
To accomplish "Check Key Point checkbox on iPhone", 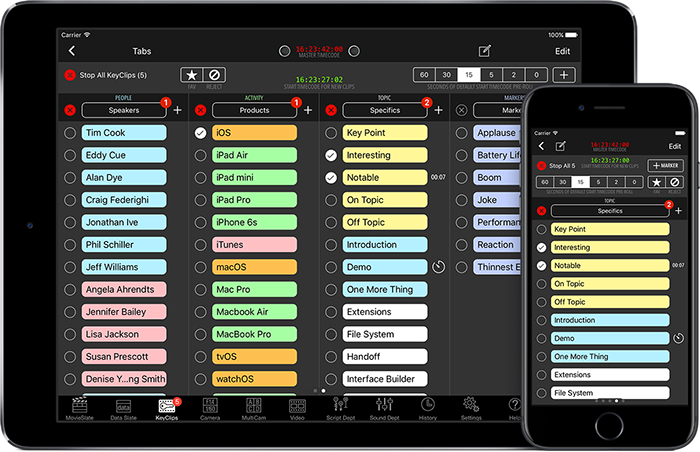I will click(542, 229).
